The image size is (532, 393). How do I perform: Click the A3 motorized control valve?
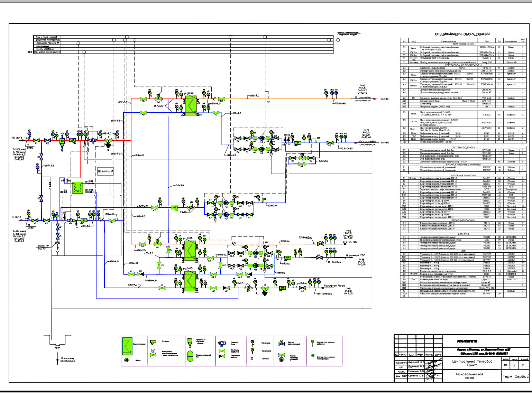click(158, 99)
